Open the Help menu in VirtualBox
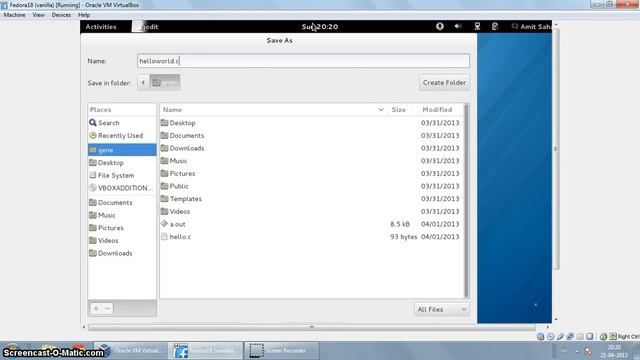The width and height of the screenshot is (640, 360). tap(84, 15)
